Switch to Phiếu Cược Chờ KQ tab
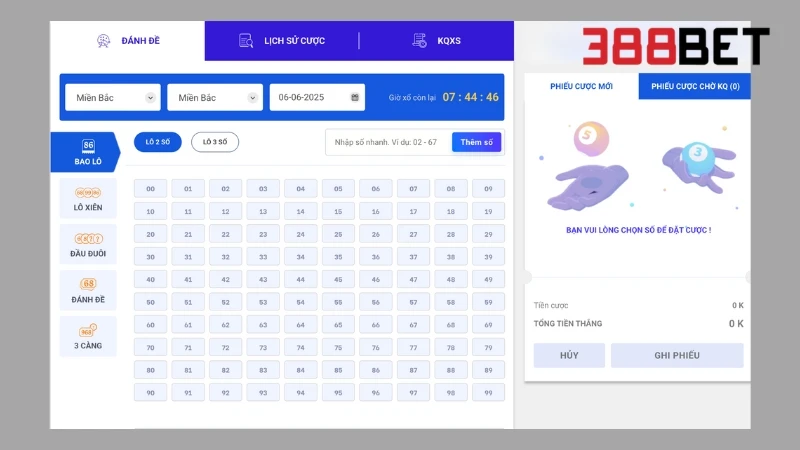The image size is (800, 450). pos(695,87)
